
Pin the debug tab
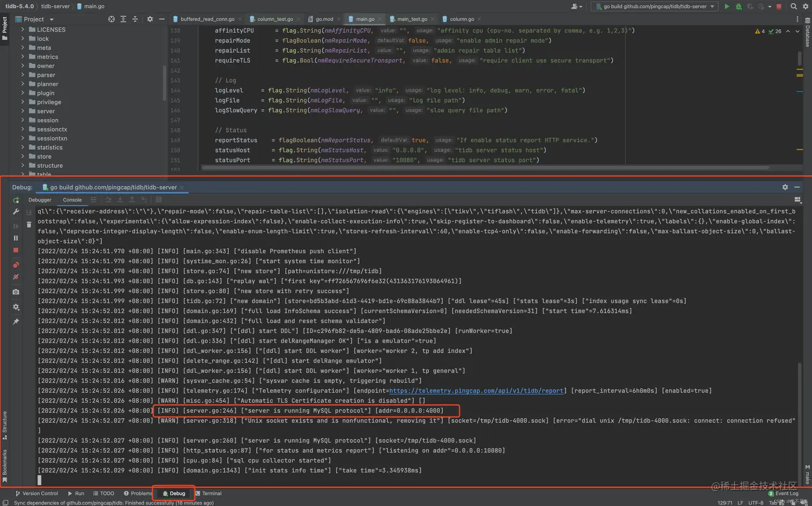16,321
